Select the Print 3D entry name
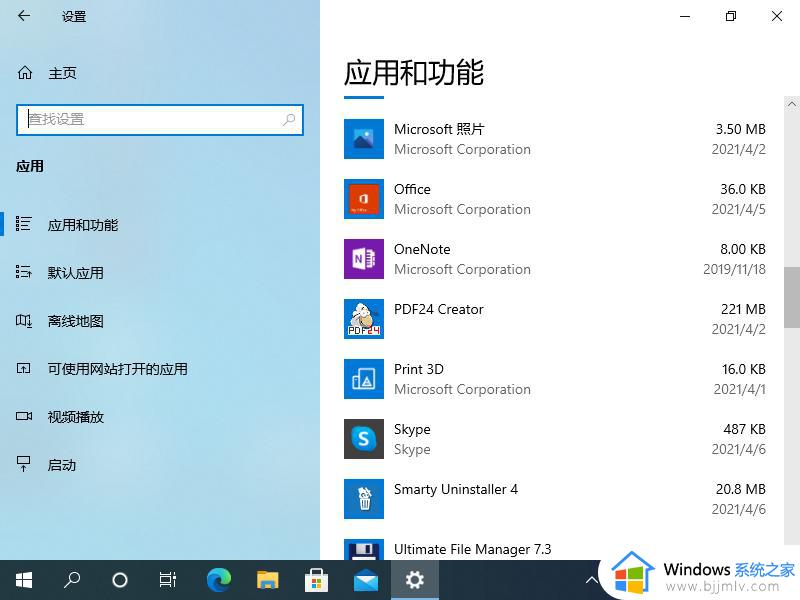This screenshot has height=600, width=800. tap(419, 369)
